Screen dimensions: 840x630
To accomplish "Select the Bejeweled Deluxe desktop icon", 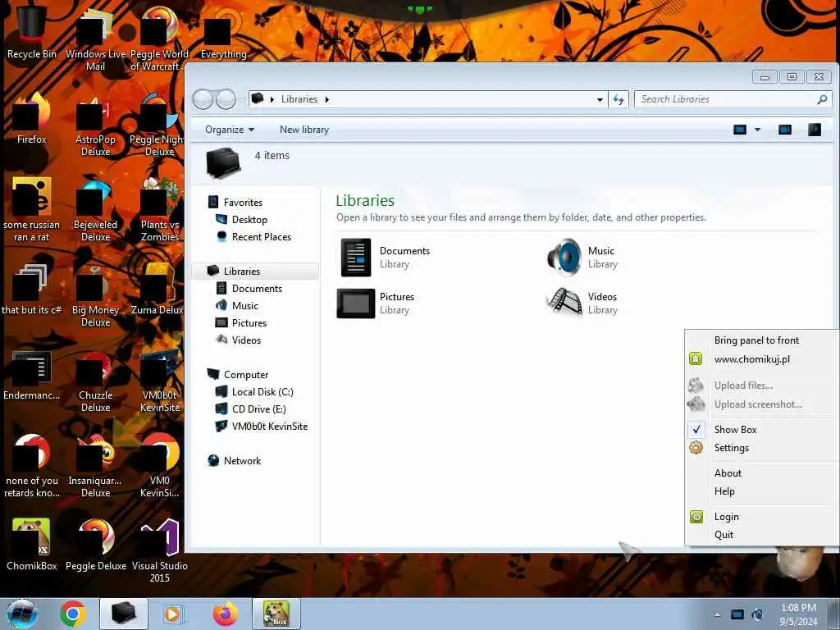I will 95,210.
